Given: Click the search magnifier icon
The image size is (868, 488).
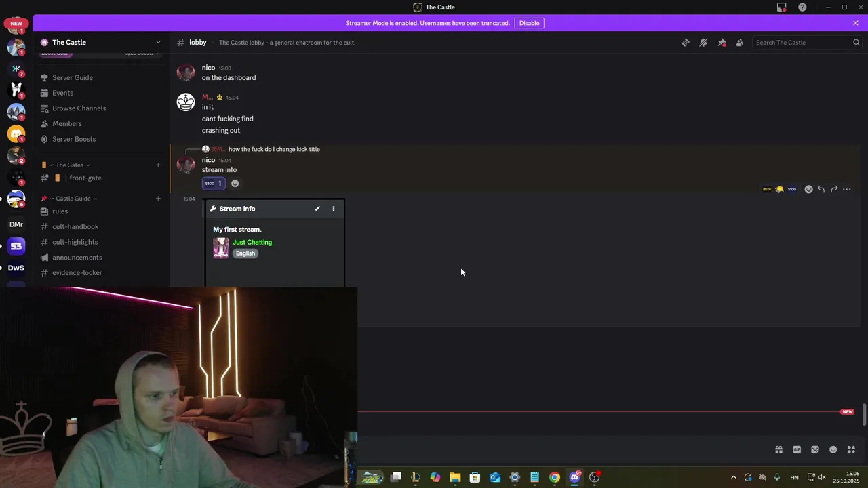Looking at the screenshot, I should click(856, 42).
